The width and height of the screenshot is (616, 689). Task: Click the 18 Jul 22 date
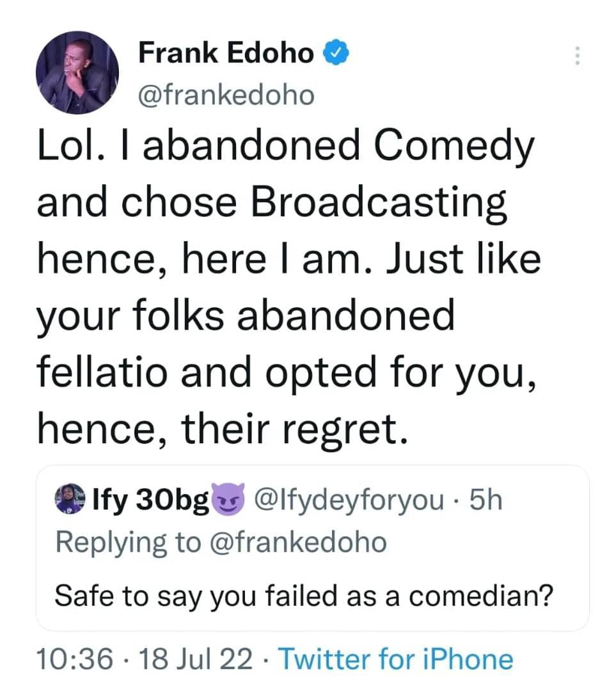pyautogui.click(x=196, y=659)
